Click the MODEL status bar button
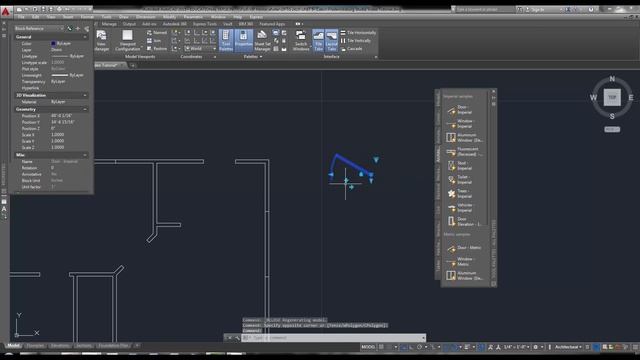The height and width of the screenshot is (360, 640). pyautogui.click(x=368, y=347)
